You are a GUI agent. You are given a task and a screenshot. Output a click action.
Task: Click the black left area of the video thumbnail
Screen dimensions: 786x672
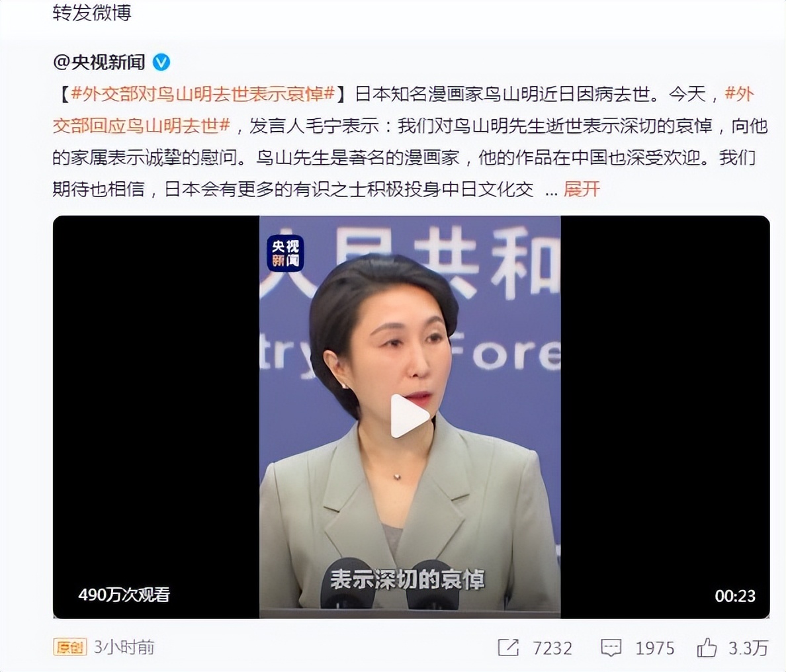pyautogui.click(x=156, y=417)
